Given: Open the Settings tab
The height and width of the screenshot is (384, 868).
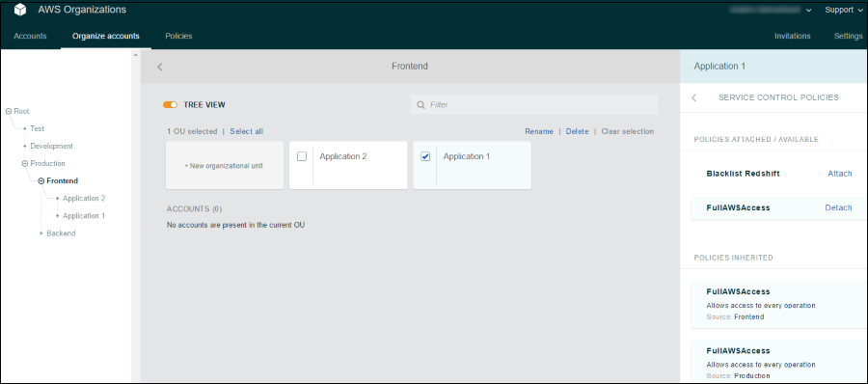Looking at the screenshot, I should click(x=848, y=36).
